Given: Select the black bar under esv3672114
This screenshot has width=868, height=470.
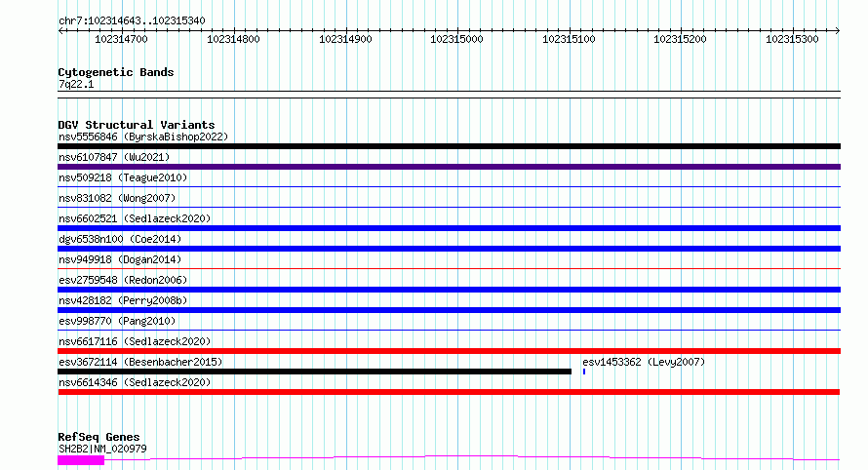Looking at the screenshot, I should click(x=314, y=372).
